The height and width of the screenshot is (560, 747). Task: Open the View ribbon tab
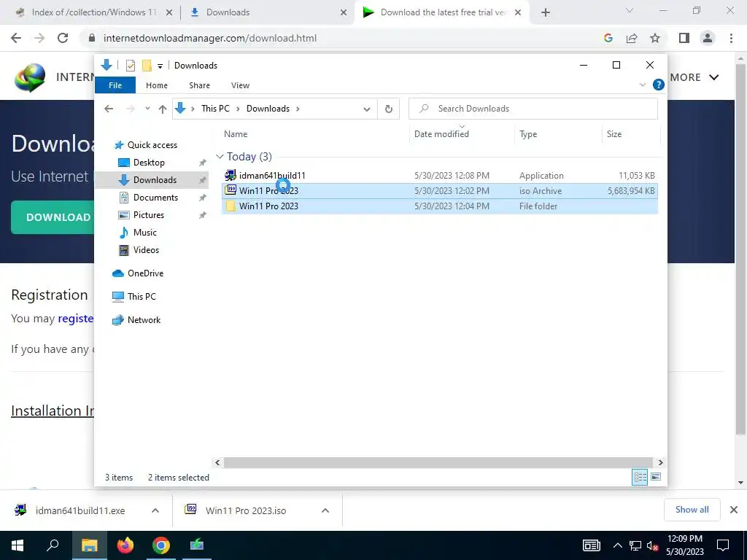240,85
